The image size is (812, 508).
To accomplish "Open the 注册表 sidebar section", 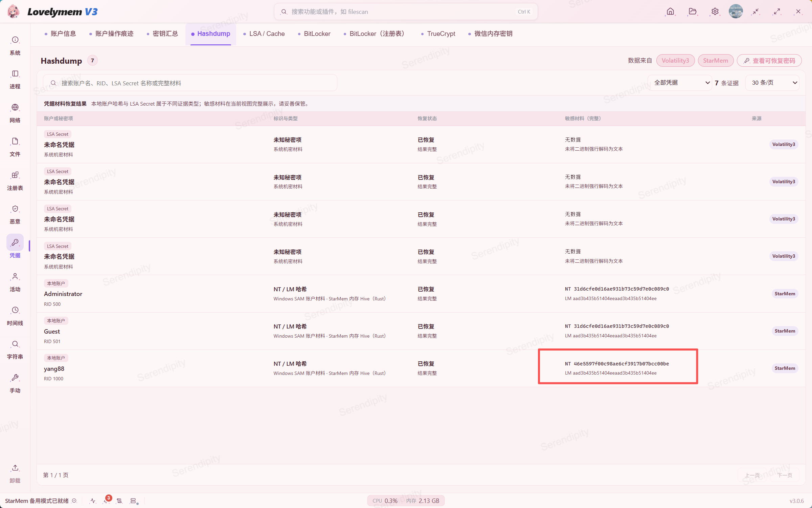I will tap(15, 181).
